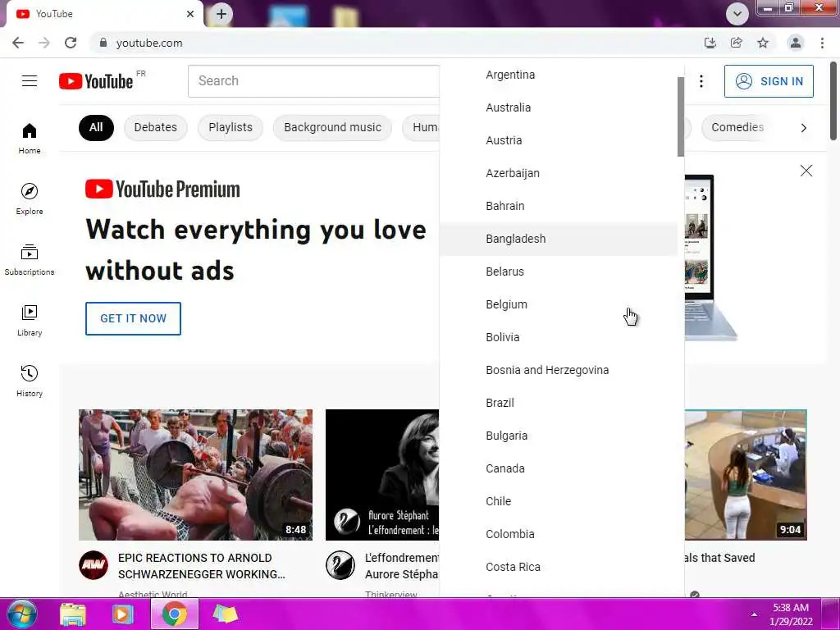Choose Bosnia and Herzegovina
The height and width of the screenshot is (630, 840).
(x=558, y=370)
